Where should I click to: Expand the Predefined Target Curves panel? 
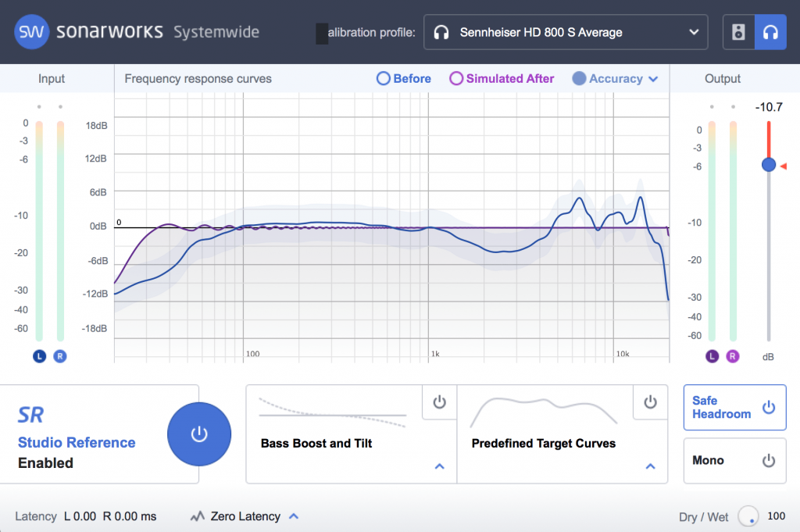click(650, 466)
